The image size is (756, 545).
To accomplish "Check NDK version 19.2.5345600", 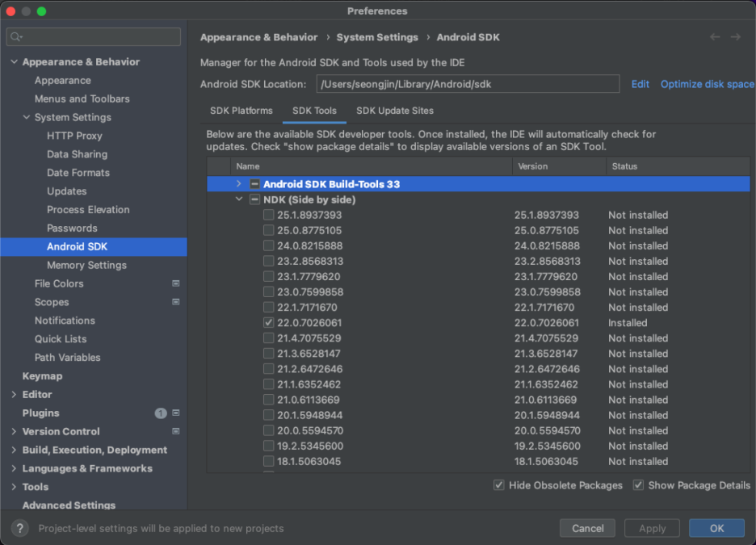I will pos(268,446).
